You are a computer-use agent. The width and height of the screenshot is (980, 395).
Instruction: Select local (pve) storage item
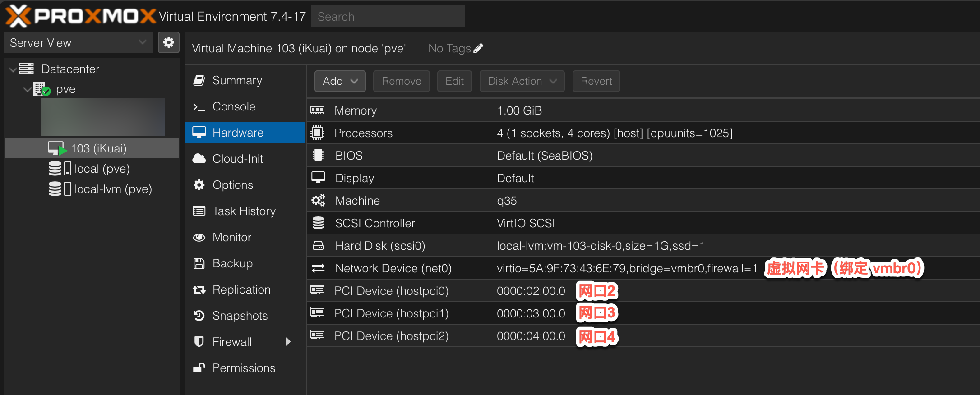click(x=92, y=169)
